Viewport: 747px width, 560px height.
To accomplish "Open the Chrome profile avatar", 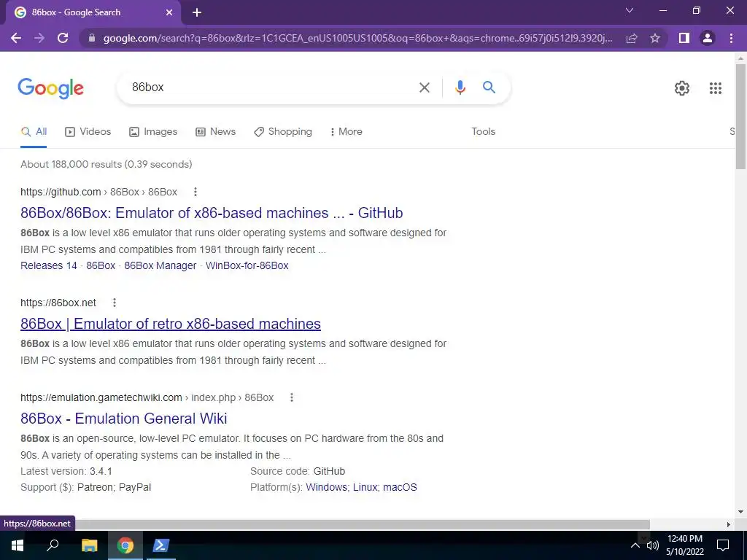I will coord(708,38).
